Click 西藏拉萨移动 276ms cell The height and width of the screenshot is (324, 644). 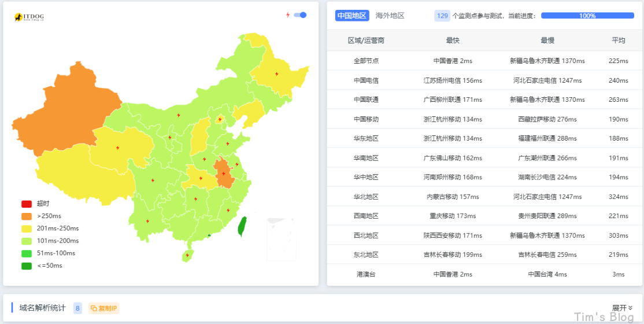coord(547,119)
